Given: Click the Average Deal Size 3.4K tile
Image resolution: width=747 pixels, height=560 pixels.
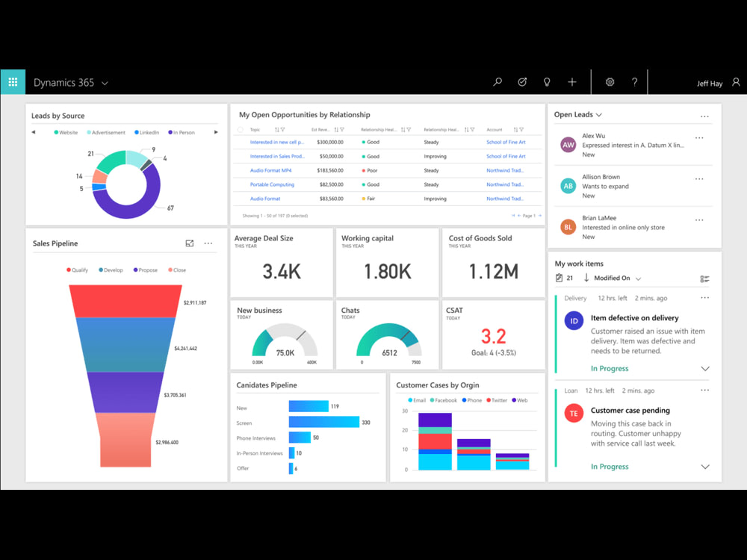Looking at the screenshot, I should pyautogui.click(x=282, y=263).
